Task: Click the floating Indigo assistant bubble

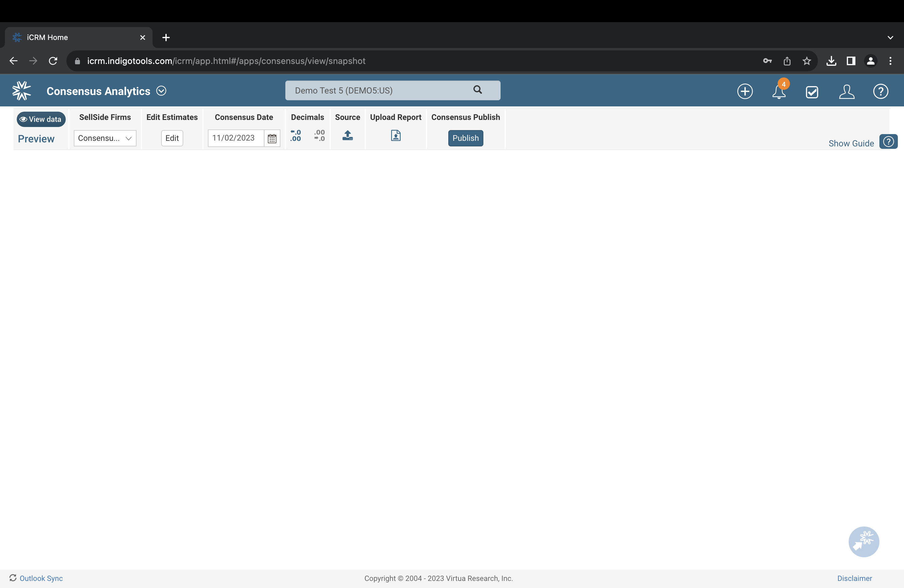Action: [864, 542]
